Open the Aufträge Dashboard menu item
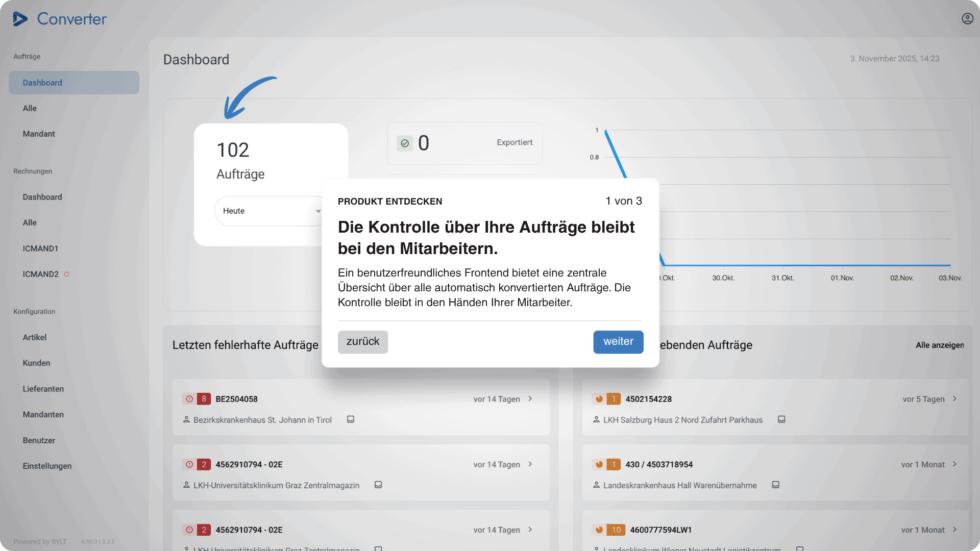This screenshot has height=551, width=980. [74, 83]
